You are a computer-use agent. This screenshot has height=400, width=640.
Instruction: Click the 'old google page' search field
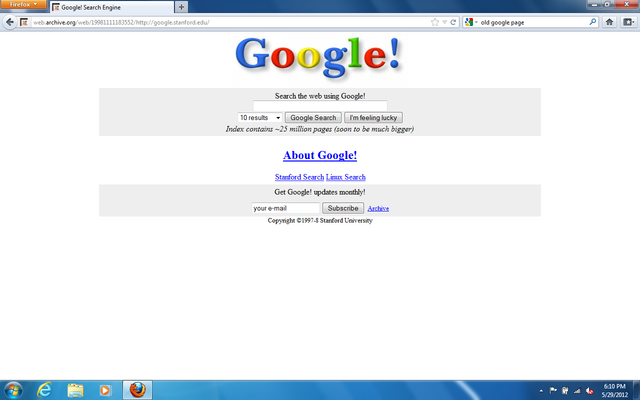tap(533, 22)
